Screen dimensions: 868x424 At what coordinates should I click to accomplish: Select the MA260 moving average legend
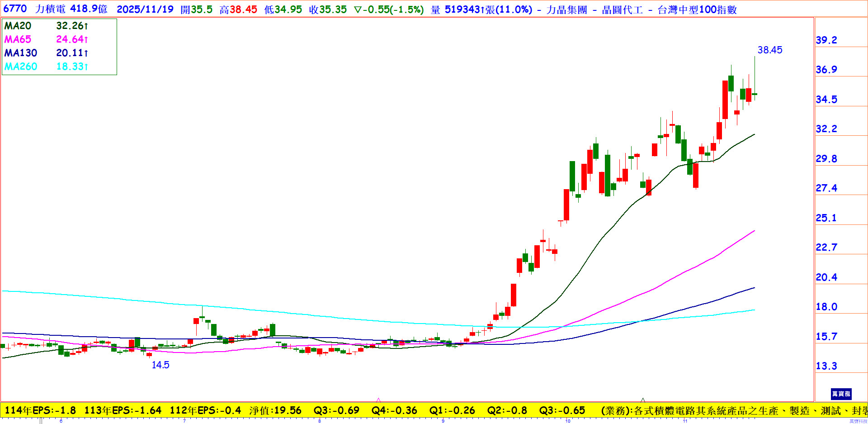[20, 67]
